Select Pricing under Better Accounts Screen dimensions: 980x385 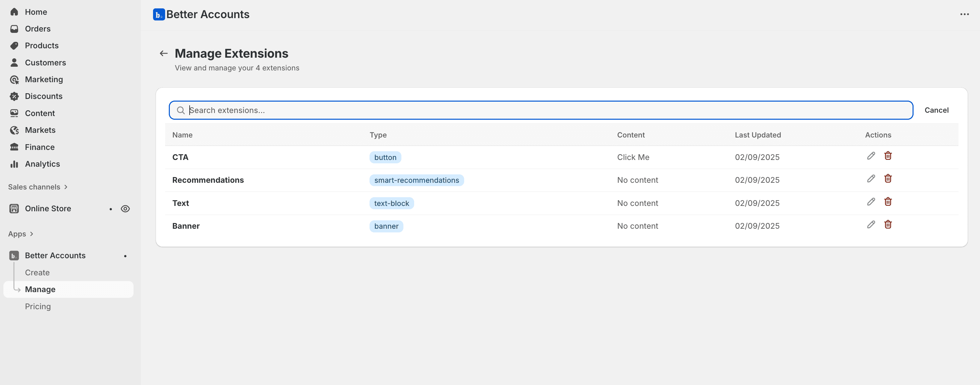tap(38, 306)
